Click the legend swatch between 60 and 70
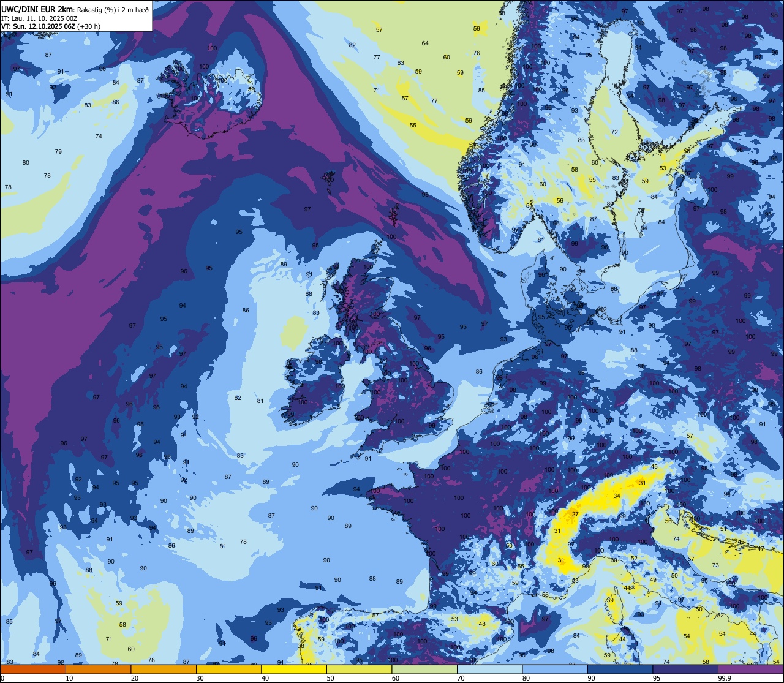Screen dimensions: 784x683 click(424, 670)
